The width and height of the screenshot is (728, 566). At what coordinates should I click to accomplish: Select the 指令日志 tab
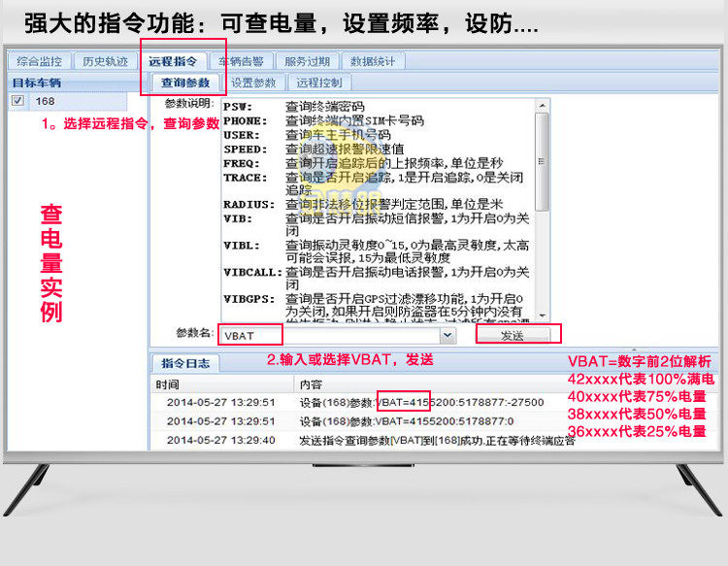pos(185,363)
